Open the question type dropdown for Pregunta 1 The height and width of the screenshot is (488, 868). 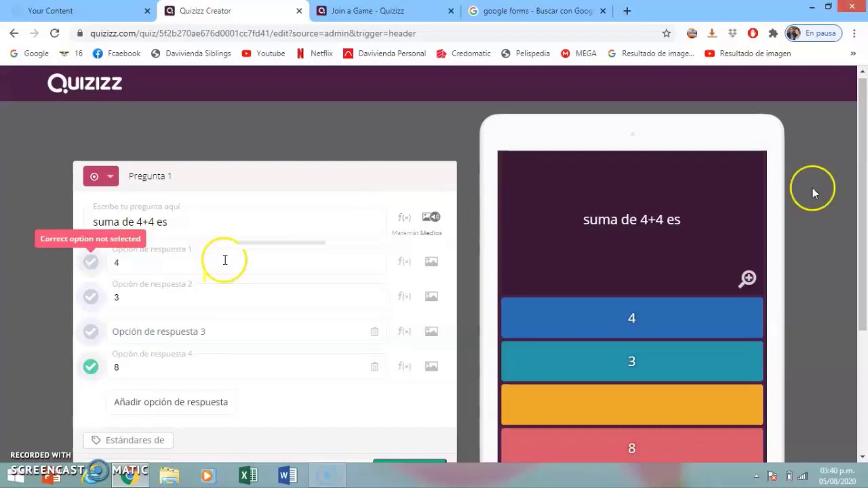(101, 176)
